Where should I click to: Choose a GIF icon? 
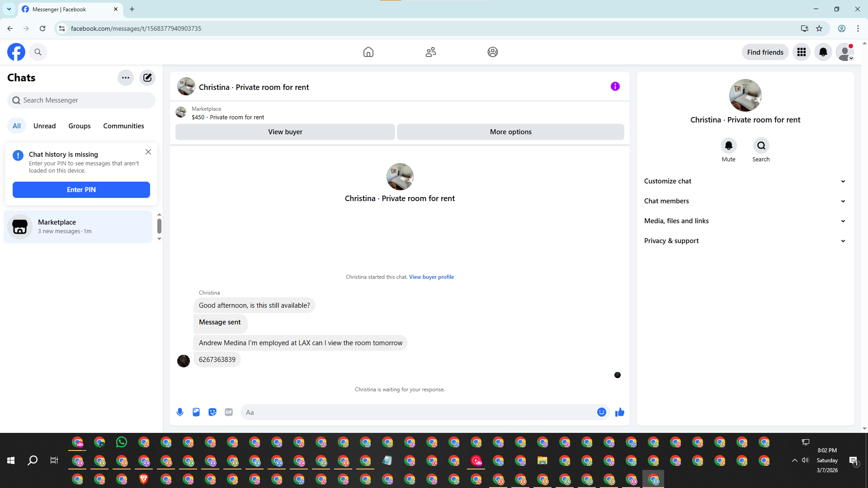coord(229,412)
